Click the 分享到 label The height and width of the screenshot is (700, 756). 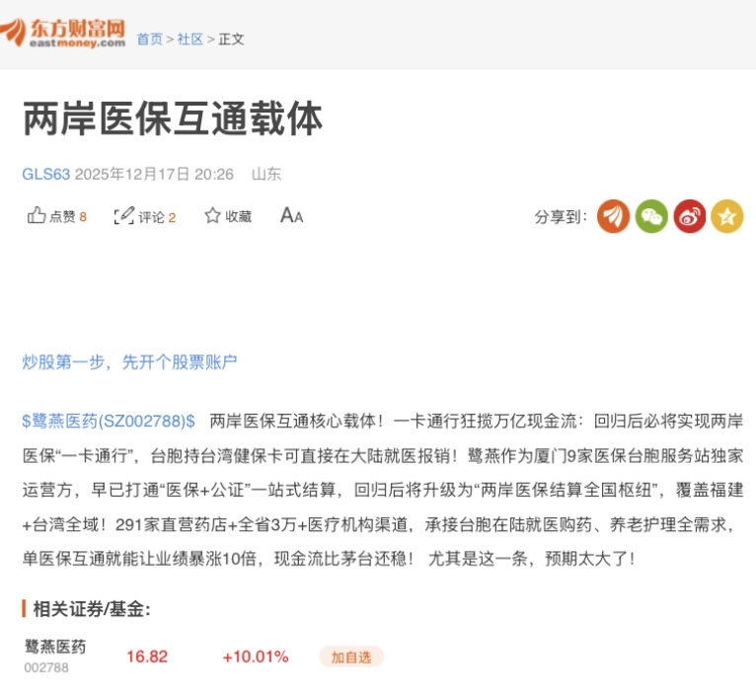coord(561,216)
